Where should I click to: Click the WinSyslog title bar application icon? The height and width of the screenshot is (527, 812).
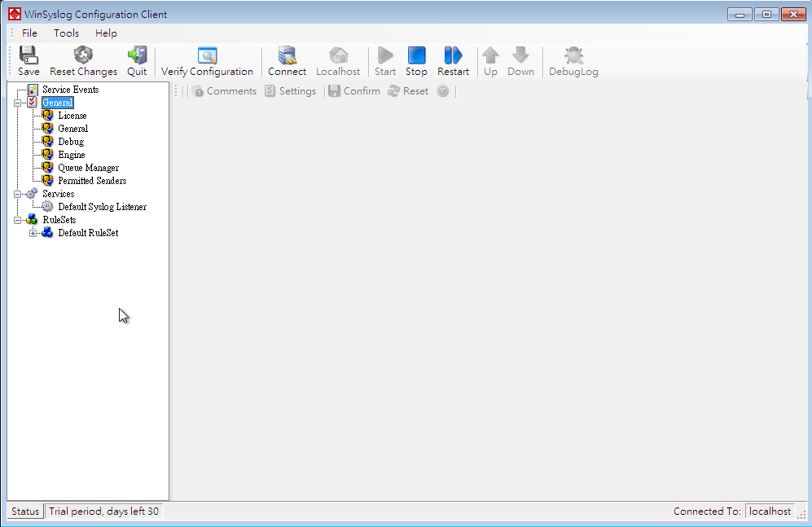click(x=15, y=15)
